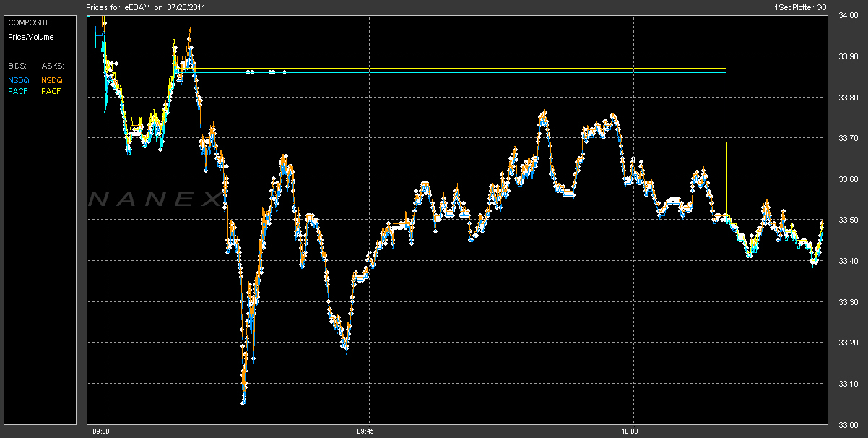Screen dimensions: 868x438
Task: Click the "1SecPlotter G3" label
Action: [799, 7]
